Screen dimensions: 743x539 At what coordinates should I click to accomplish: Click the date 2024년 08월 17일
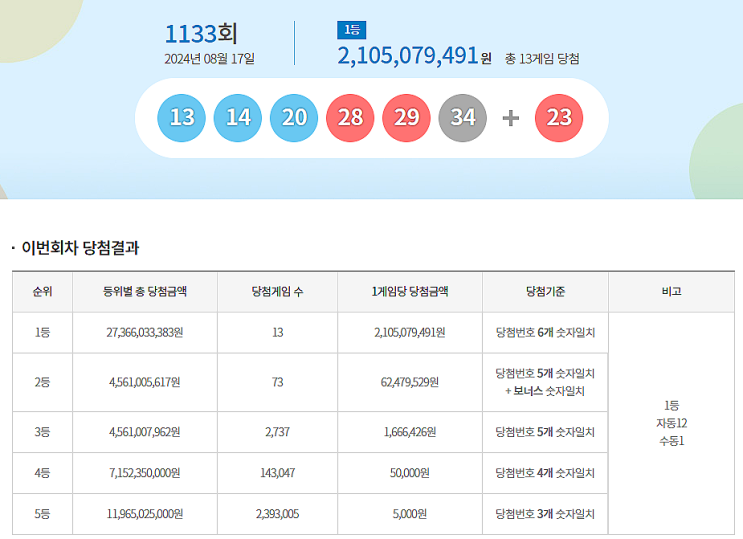pyautogui.click(x=209, y=59)
